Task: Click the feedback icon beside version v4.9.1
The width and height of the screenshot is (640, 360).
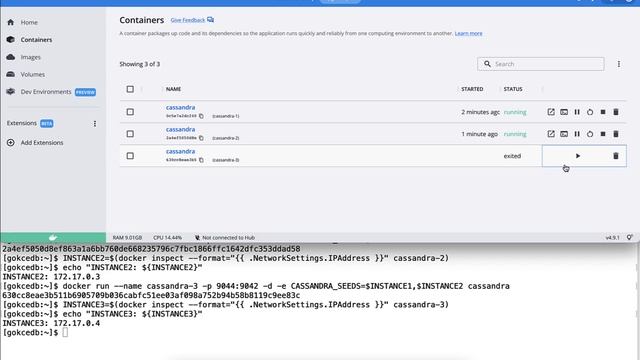Action: 630,238
